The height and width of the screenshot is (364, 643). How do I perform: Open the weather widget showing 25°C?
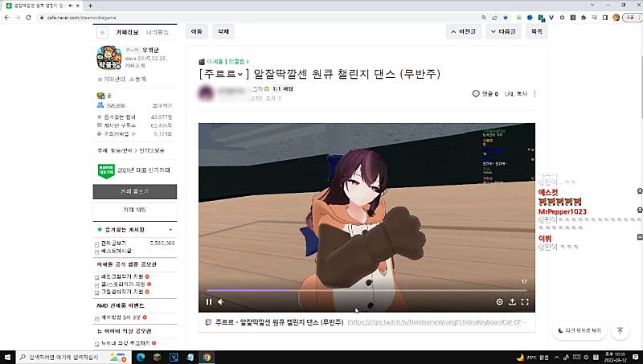(x=533, y=358)
